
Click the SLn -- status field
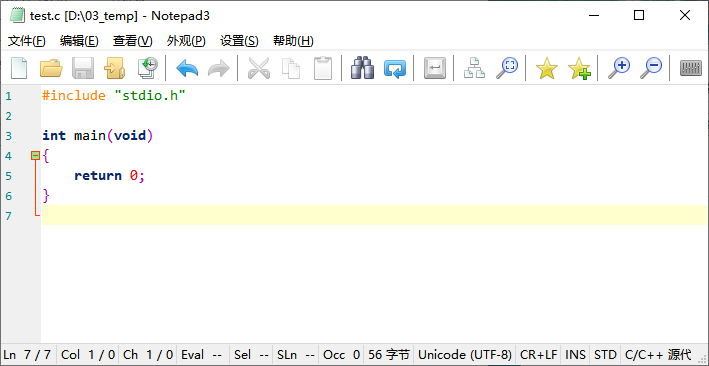pyautogui.click(x=296, y=355)
